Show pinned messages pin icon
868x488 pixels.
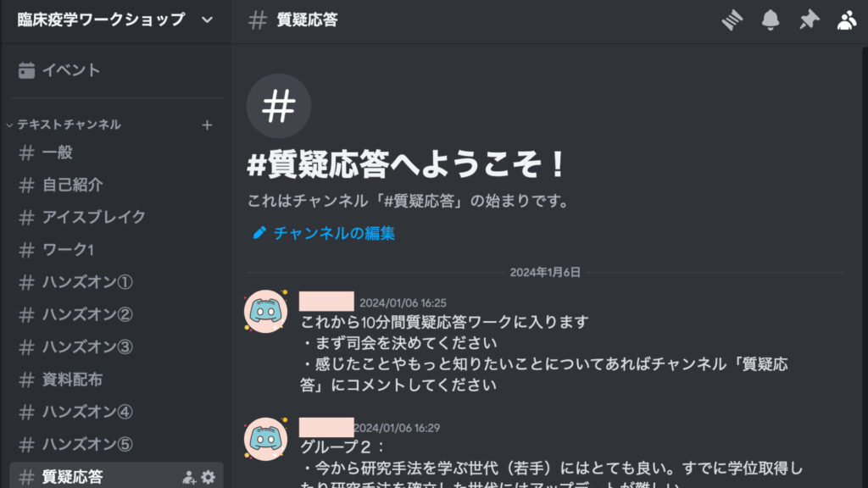click(809, 20)
